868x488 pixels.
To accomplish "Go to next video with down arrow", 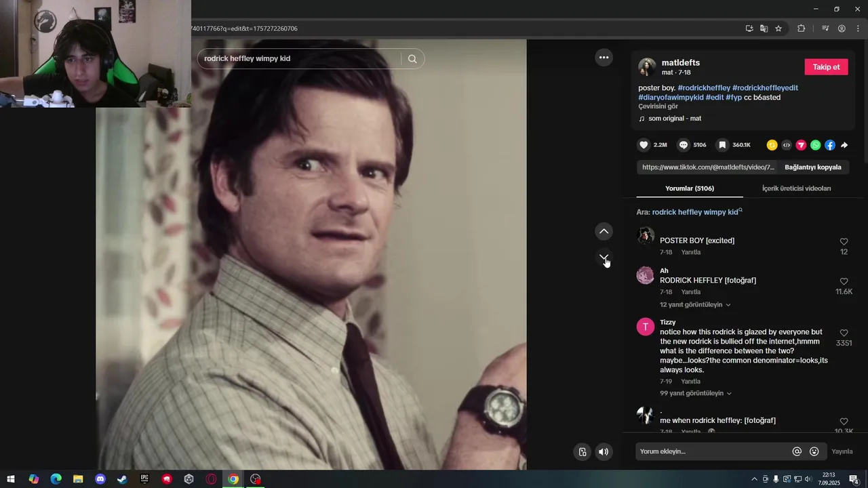I will pos(604,258).
